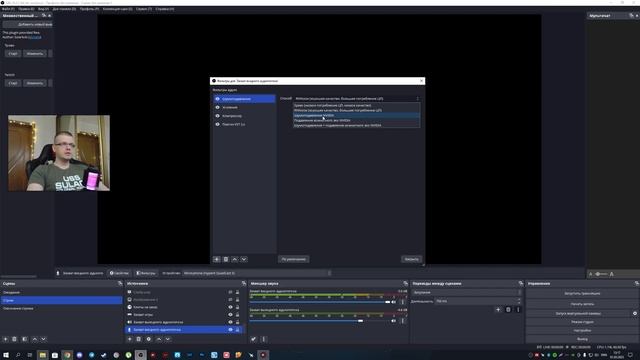Delete the selected filter with trash icon
This screenshot has width=640, height=360.
pyautogui.click(x=226, y=259)
